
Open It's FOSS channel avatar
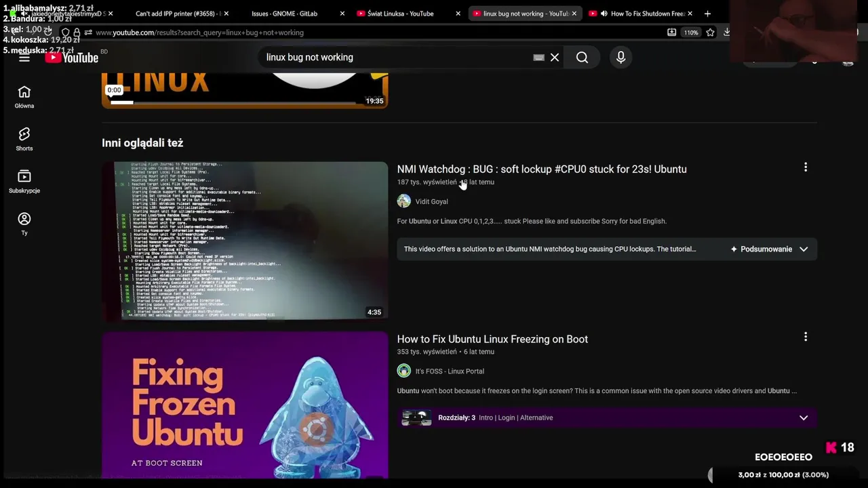(403, 371)
